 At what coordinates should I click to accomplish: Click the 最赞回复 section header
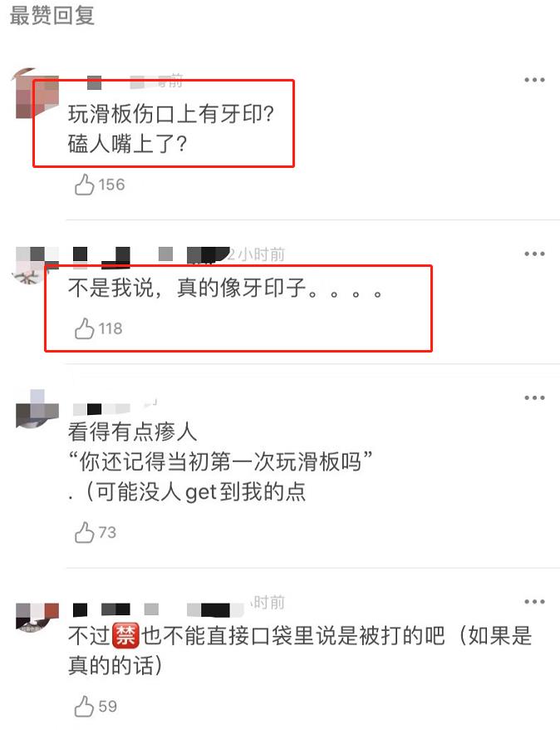(52, 15)
